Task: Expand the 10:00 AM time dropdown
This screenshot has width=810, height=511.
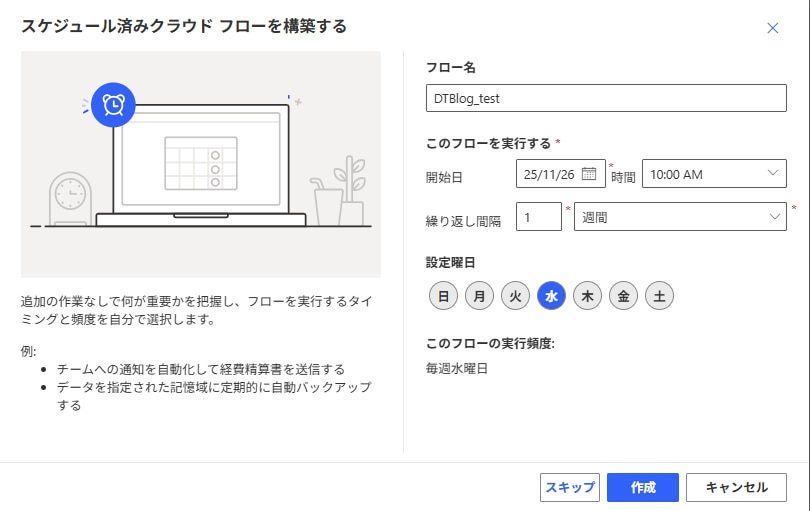Action: click(713, 174)
